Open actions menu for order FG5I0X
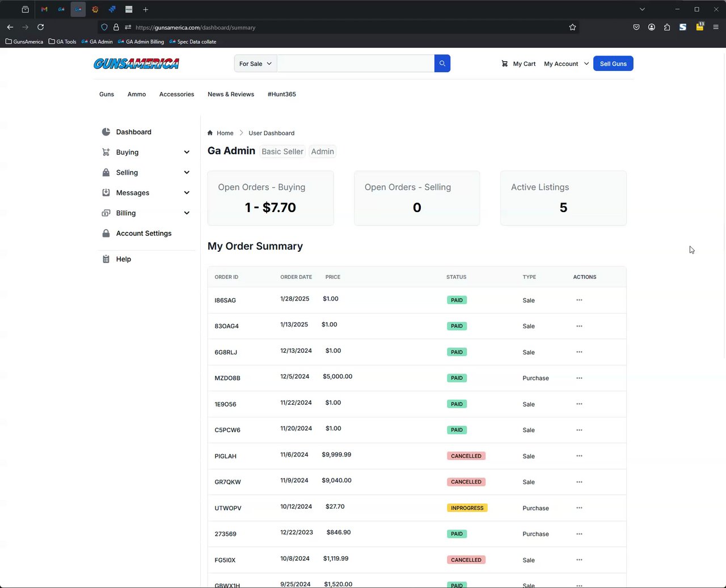This screenshot has height=588, width=726. click(579, 560)
